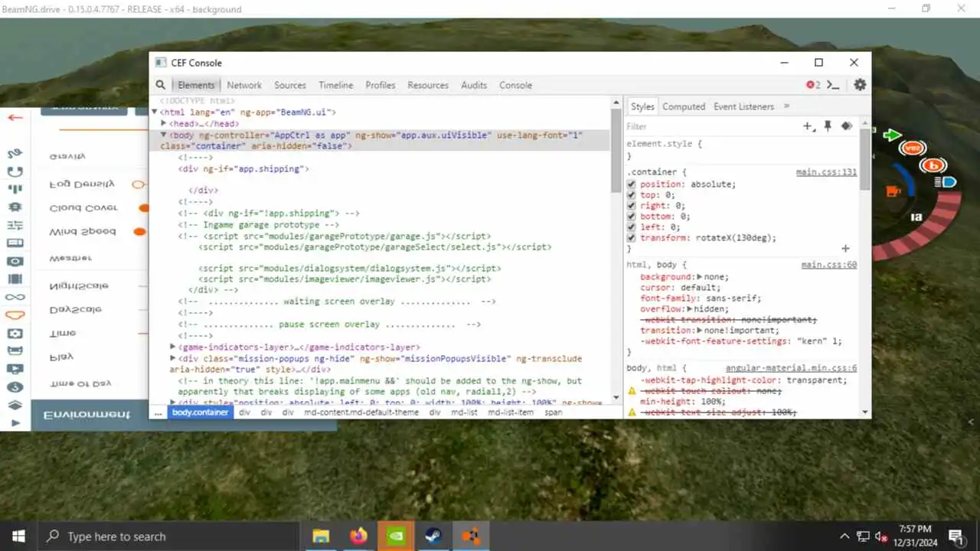
Task: Add a new style rule with plus icon
Action: coord(808,126)
